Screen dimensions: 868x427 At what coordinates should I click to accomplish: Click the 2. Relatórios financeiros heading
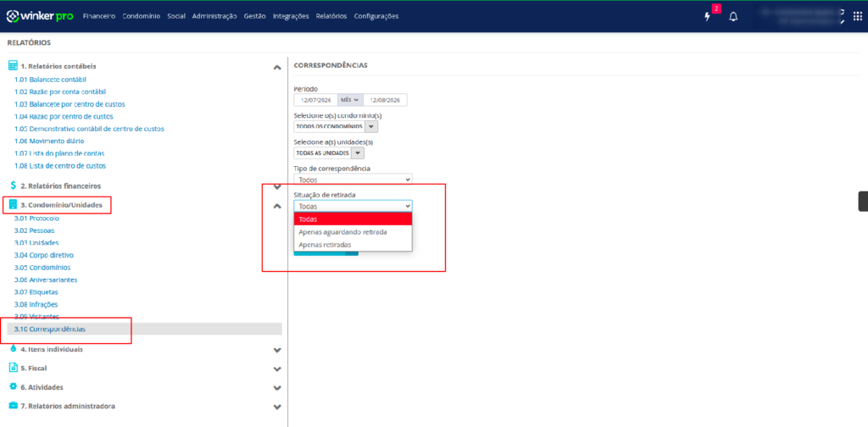pos(61,186)
